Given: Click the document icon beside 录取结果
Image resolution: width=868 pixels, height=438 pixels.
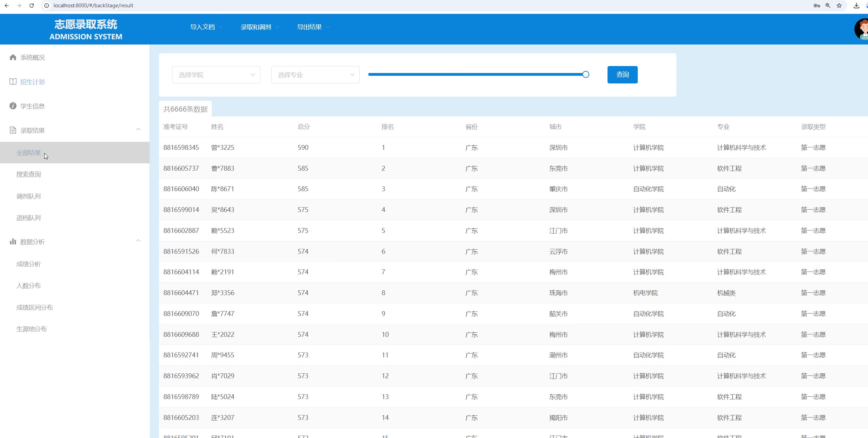Looking at the screenshot, I should (13, 130).
